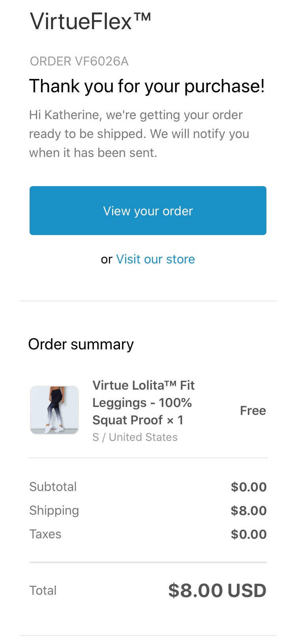Viewport: 296px width, 644px height.
Task: Tap the Subtotal label
Action: tap(53, 487)
